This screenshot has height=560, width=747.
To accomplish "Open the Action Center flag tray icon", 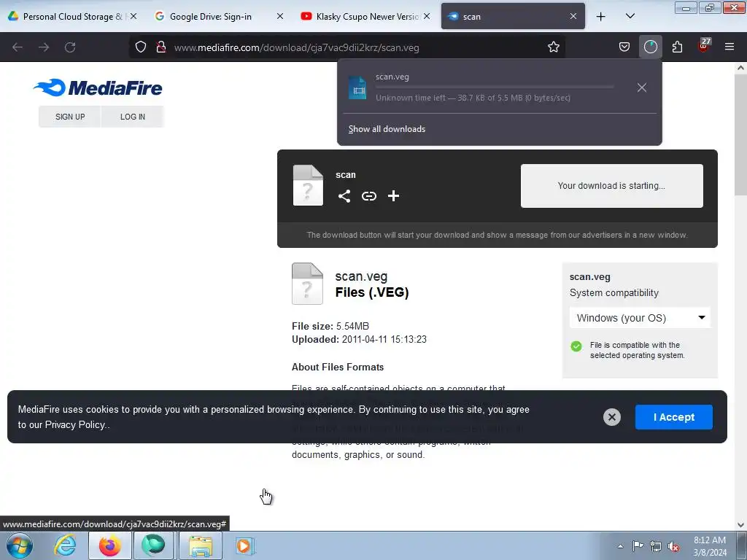I will (x=638, y=545).
